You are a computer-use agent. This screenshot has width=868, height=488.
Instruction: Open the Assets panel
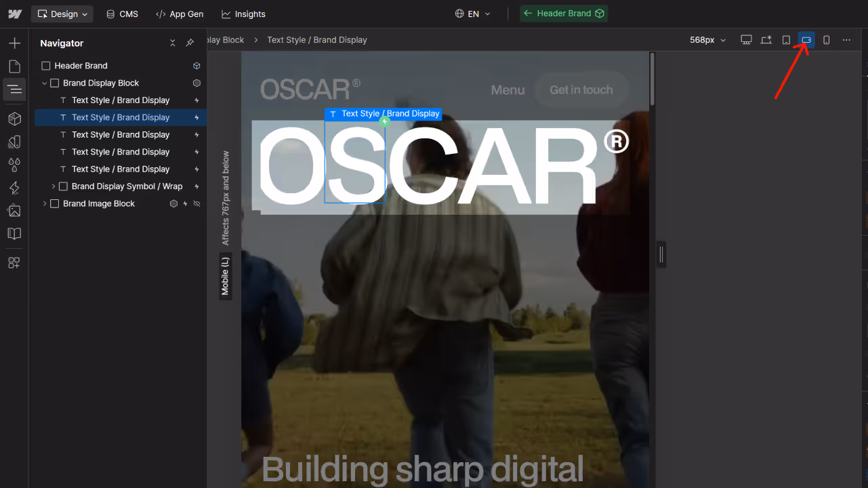[x=14, y=210]
